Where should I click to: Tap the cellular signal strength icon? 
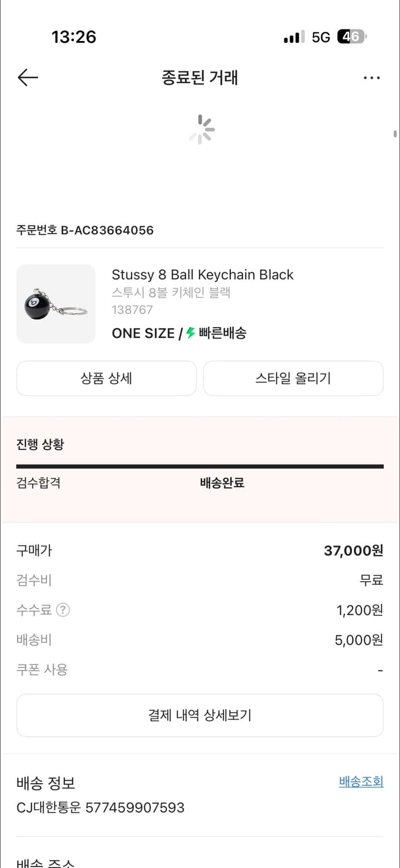point(292,36)
